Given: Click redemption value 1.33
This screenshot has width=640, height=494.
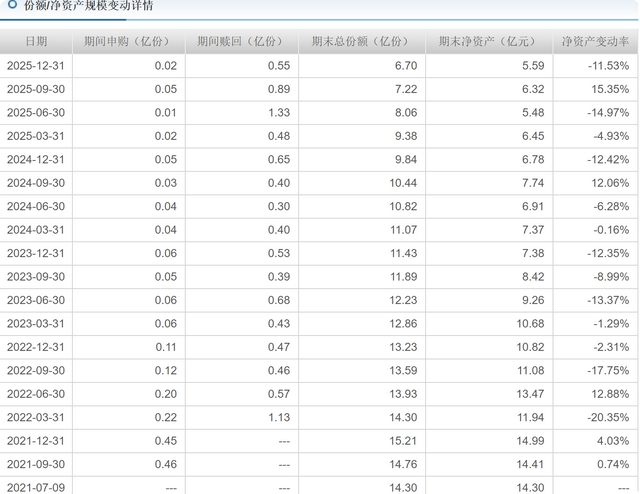Looking at the screenshot, I should tap(279, 112).
